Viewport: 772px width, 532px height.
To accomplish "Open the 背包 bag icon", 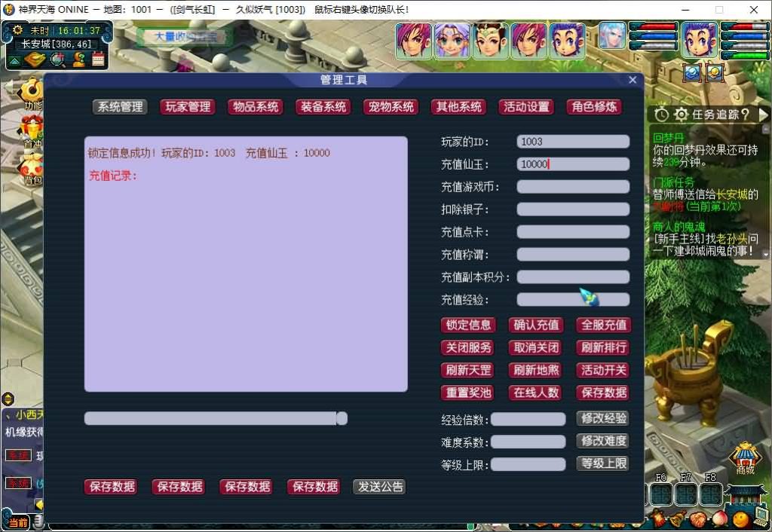I will [30, 168].
